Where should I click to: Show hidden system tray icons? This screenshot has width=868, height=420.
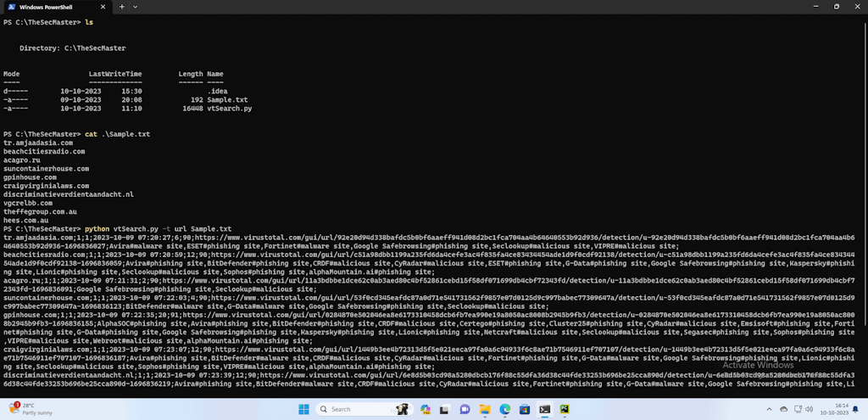point(769,409)
